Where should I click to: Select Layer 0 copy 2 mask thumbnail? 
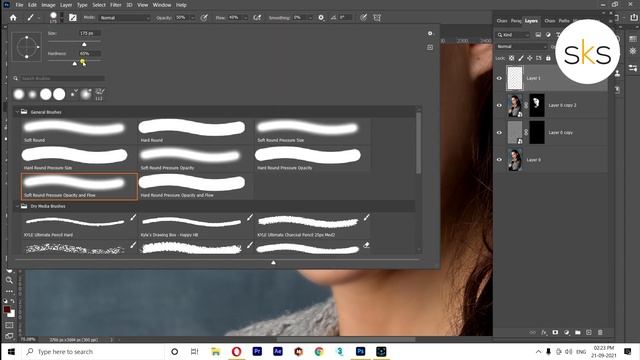click(x=537, y=105)
